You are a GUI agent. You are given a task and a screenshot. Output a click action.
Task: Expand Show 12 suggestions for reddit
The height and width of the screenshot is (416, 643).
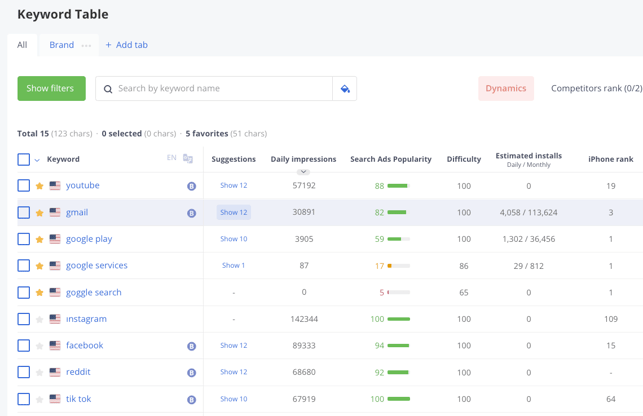[x=234, y=372]
